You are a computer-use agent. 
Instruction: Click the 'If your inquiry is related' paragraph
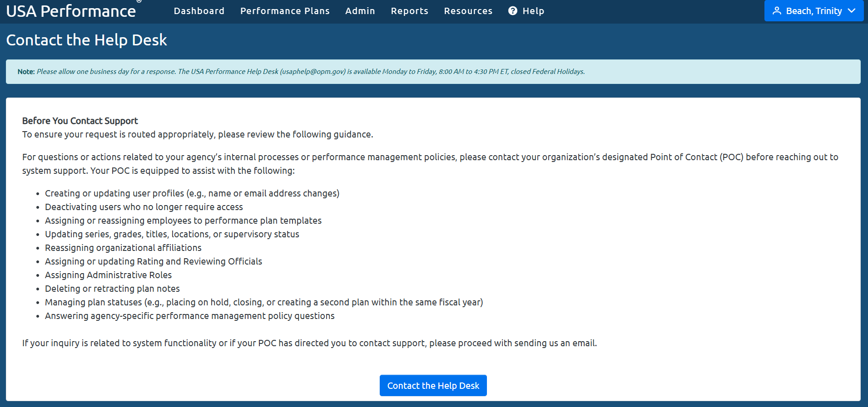(x=310, y=343)
